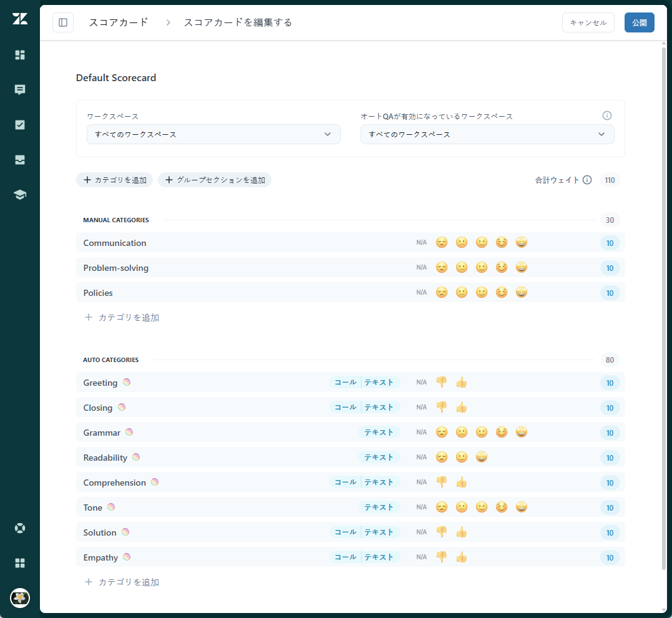The height and width of the screenshot is (618, 672).
Task: Click the コール tag in Greeting row
Action: [x=346, y=382]
